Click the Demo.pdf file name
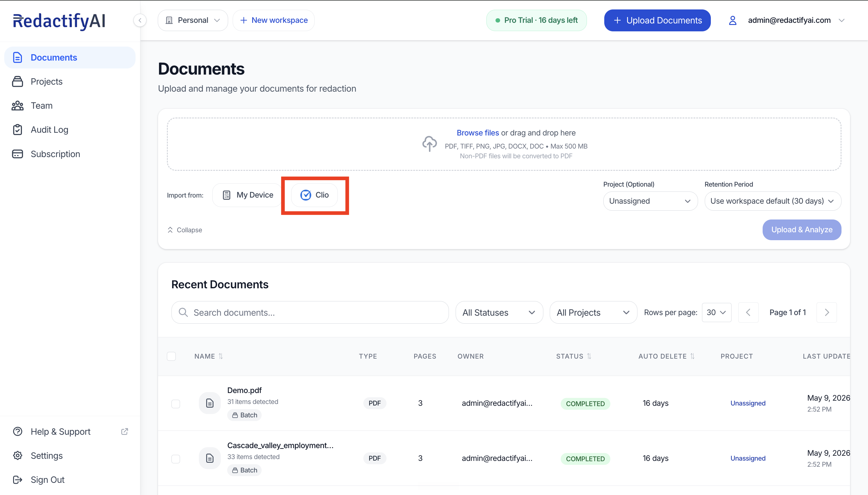This screenshot has width=868, height=495. click(245, 390)
